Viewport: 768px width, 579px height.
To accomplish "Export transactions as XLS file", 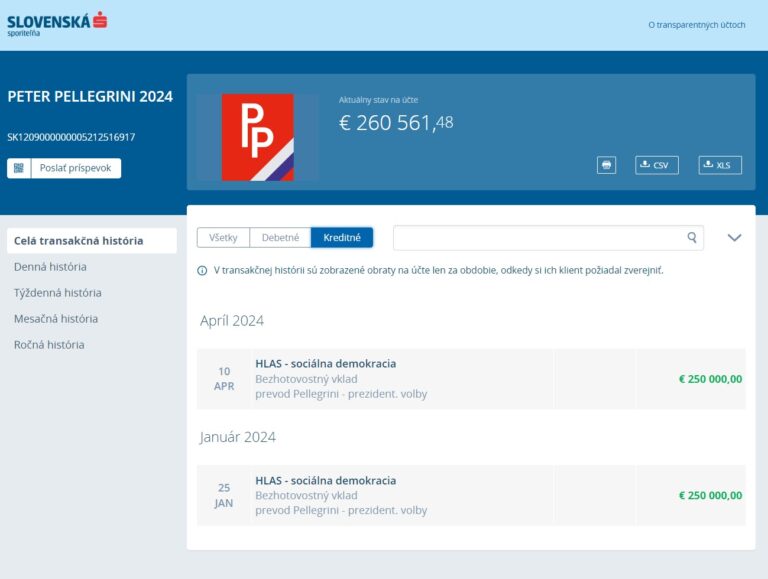I will click(720, 165).
